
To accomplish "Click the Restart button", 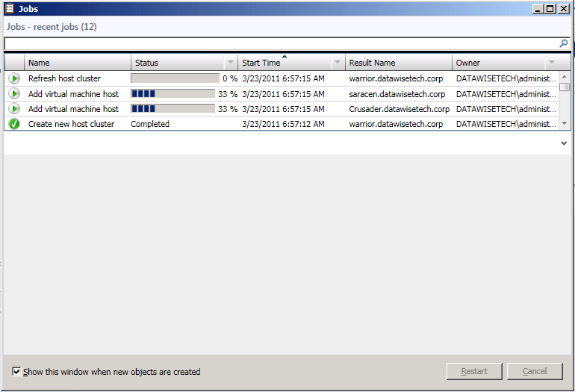I will pyautogui.click(x=474, y=371).
